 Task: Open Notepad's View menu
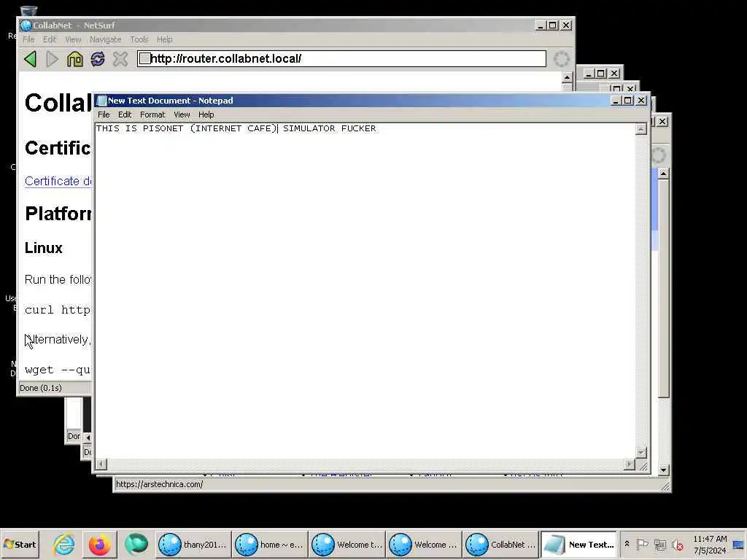point(182,114)
